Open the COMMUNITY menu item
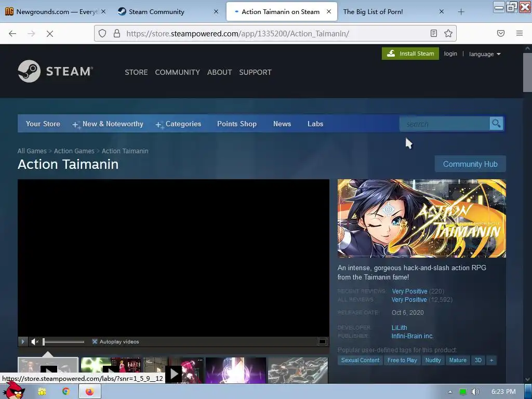 (178, 72)
